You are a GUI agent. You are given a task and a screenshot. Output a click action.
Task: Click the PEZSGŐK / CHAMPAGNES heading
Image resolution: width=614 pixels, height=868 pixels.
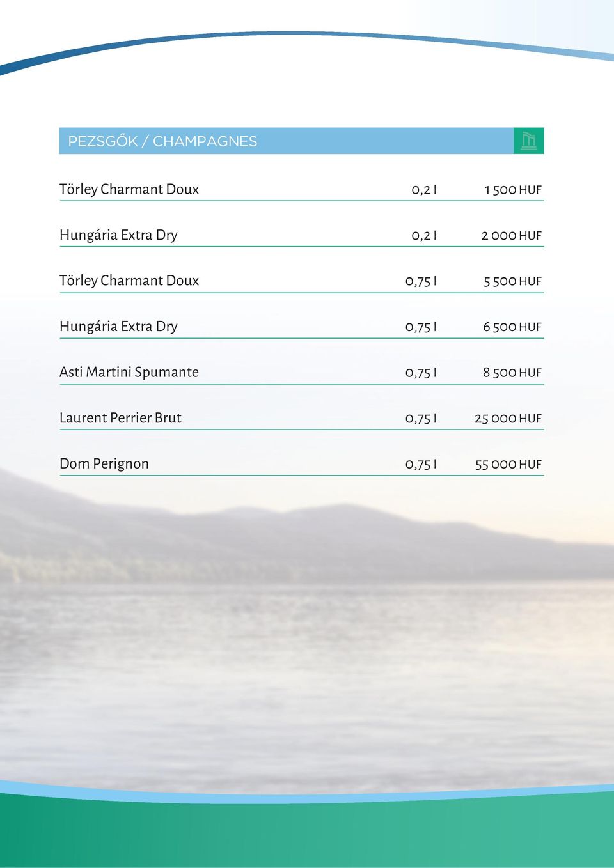coord(162,141)
